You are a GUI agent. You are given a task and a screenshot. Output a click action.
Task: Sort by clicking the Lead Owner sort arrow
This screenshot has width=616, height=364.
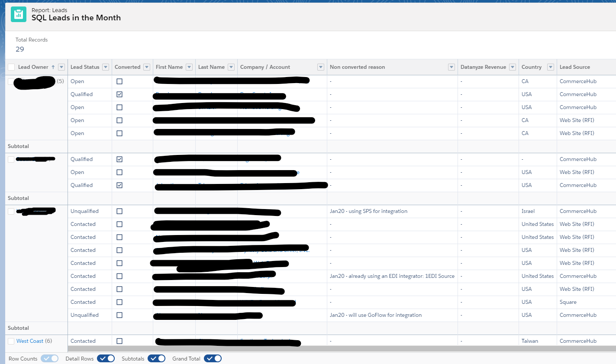click(x=53, y=67)
